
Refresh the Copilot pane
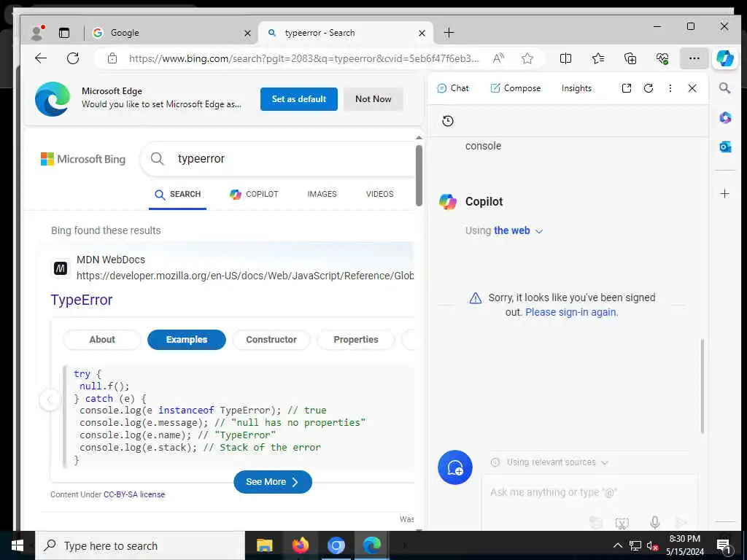(649, 88)
